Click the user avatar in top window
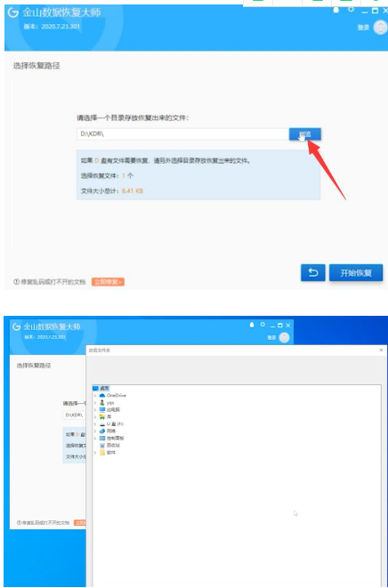 (x=381, y=28)
